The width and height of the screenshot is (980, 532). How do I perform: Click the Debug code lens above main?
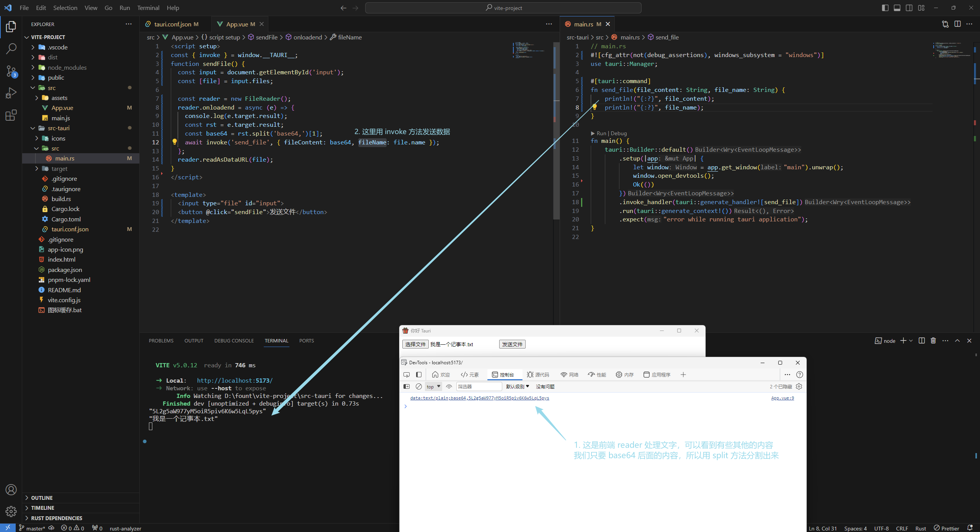pyautogui.click(x=619, y=133)
